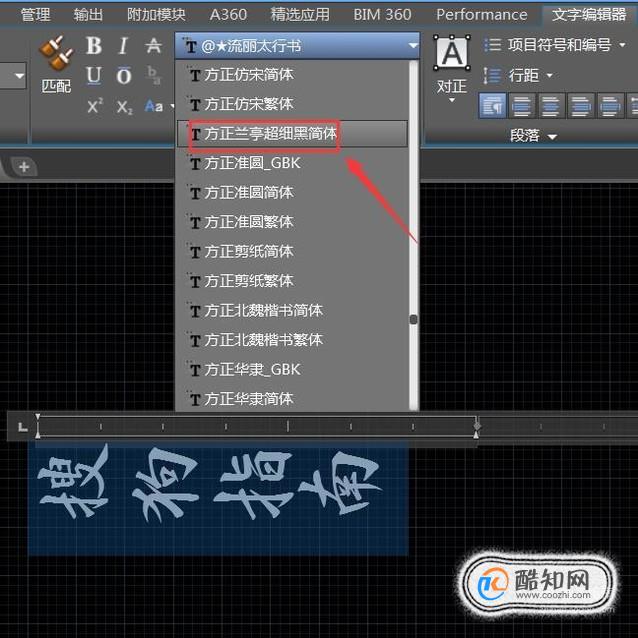
Task: Select font 方正剪纸简体
Action: pyautogui.click(x=293, y=252)
